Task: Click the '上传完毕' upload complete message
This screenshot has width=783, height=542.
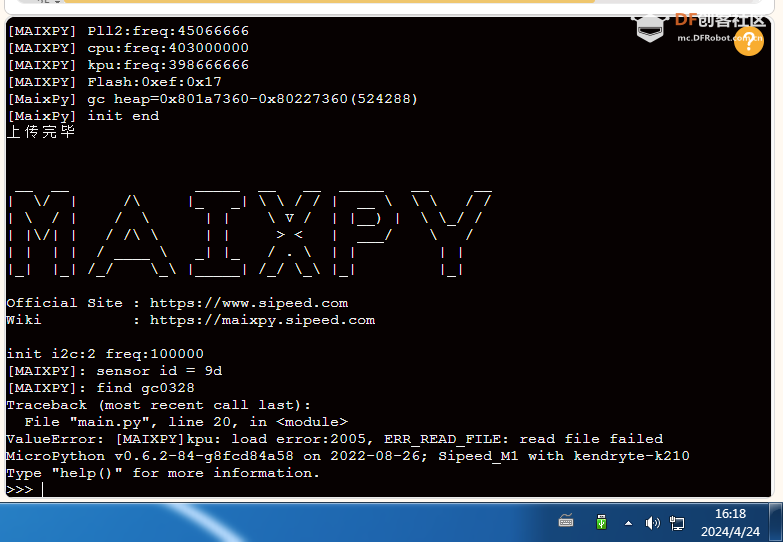Action: point(41,132)
